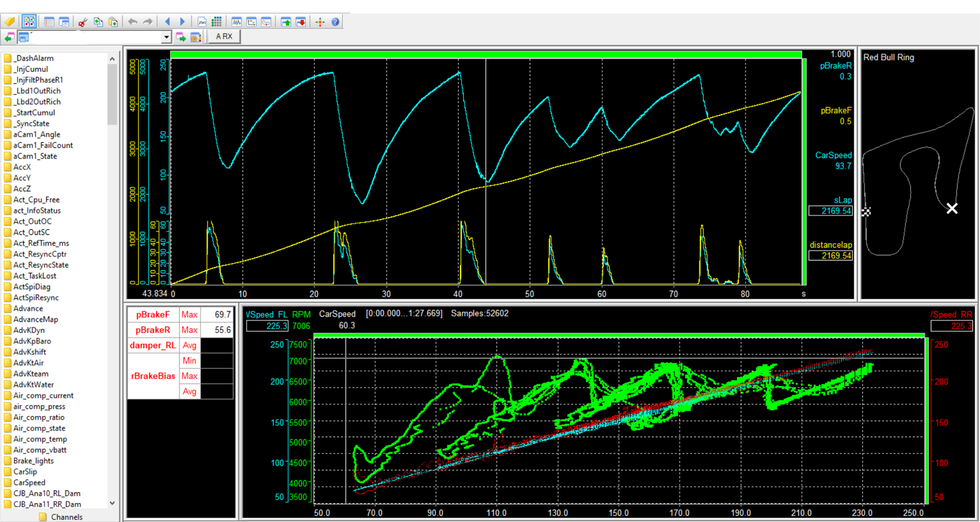Open the track map window icon

(266, 22)
